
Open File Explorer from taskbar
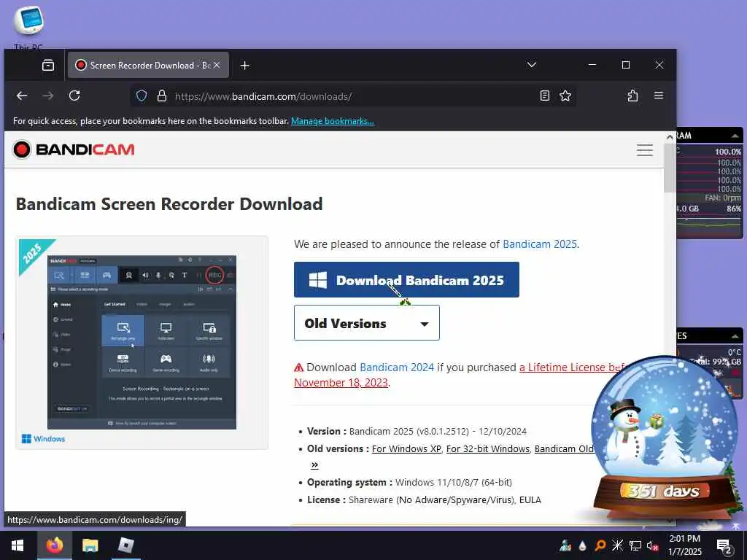click(x=90, y=545)
